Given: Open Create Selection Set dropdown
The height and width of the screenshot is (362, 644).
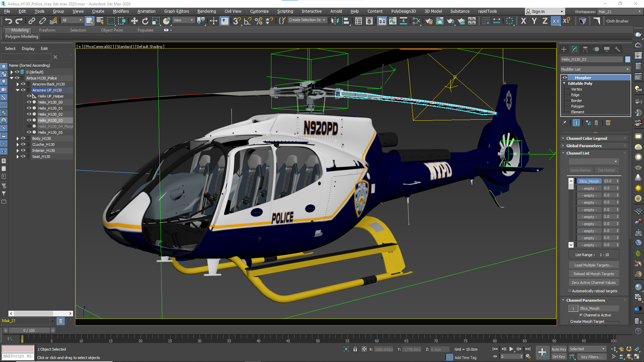Looking at the screenshot, I should [307, 20].
